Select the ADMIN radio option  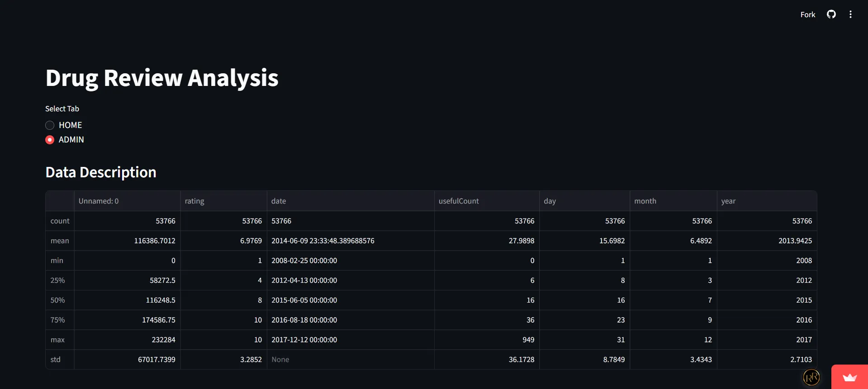[50, 140]
